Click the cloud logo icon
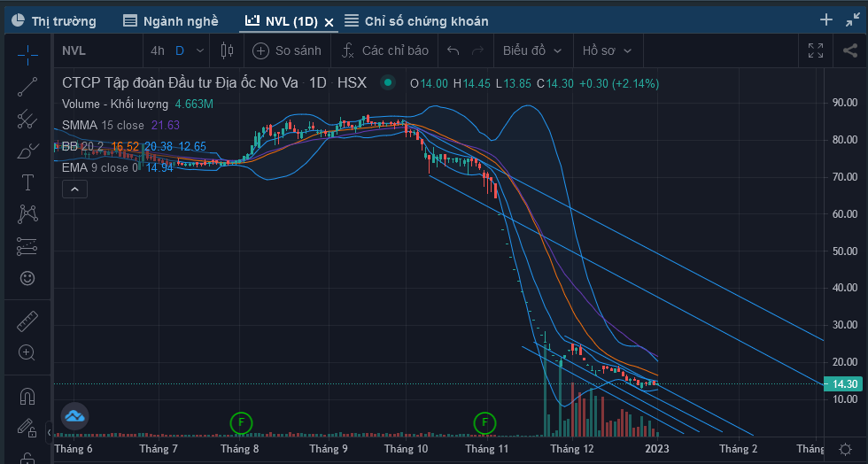This screenshot has width=868, height=464. pos(74,414)
